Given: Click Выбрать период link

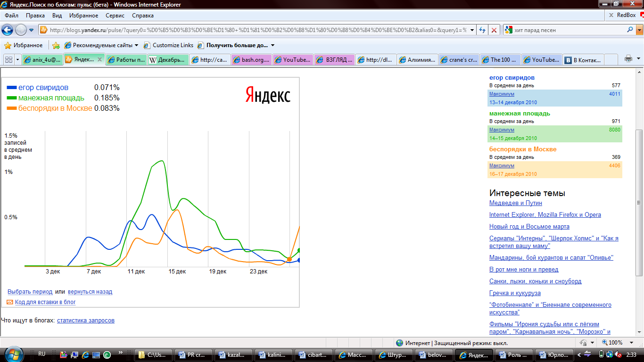Looking at the screenshot, I should coord(30,292).
